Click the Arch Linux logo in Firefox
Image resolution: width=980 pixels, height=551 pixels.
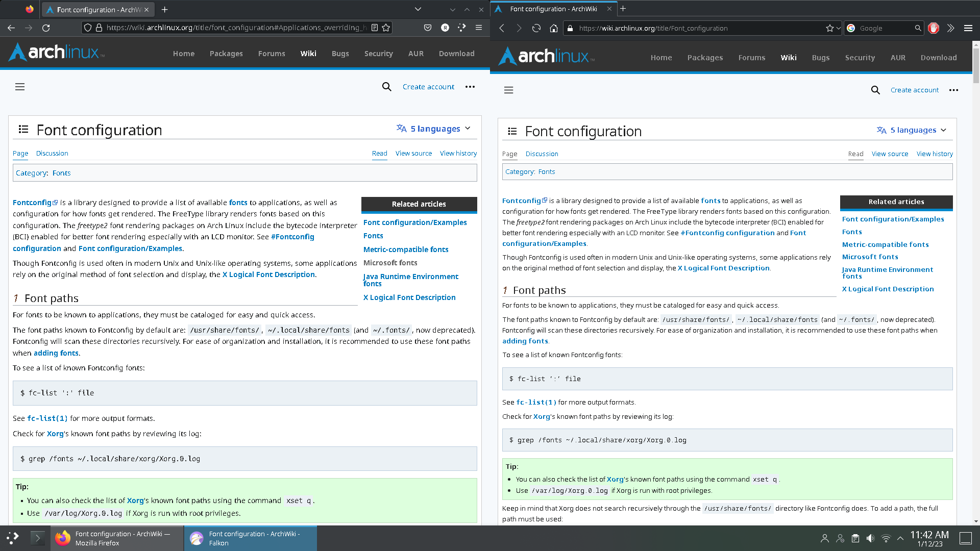56,52
